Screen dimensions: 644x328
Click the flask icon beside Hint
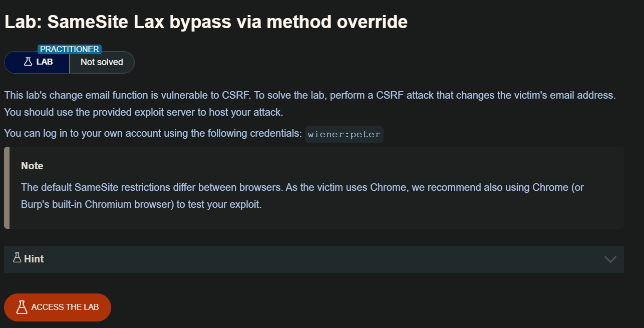17,258
